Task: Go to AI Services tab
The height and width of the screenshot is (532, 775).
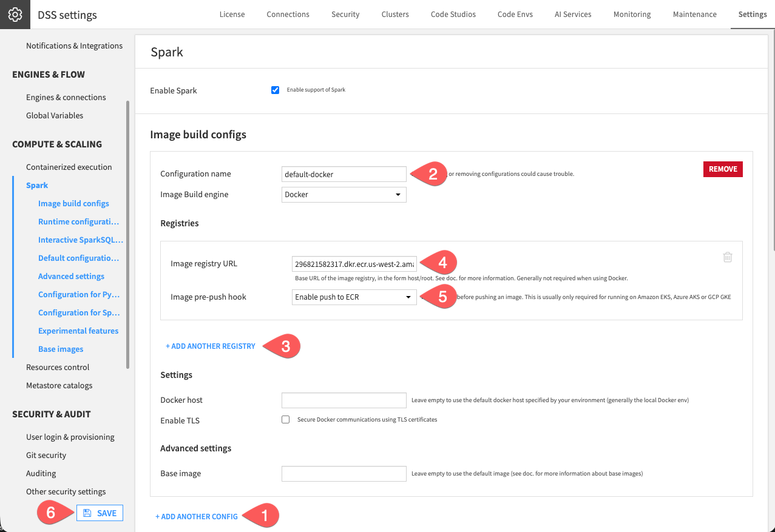Action: [573, 15]
